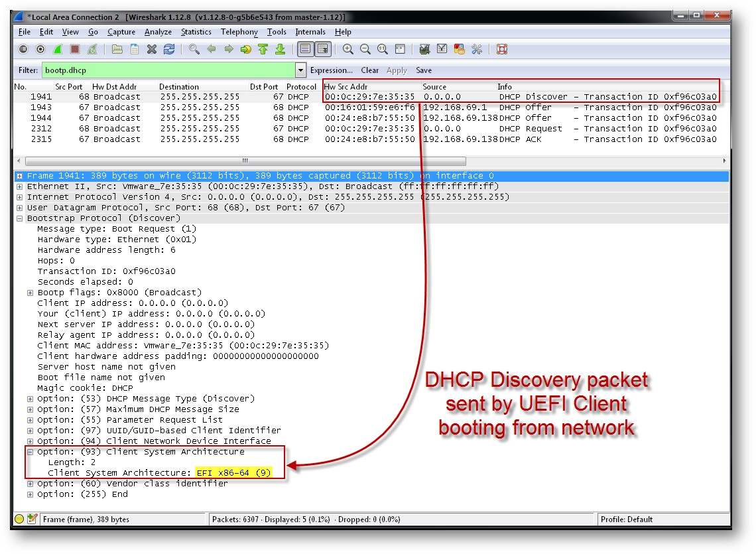
Task: Collapse Option 93 Client System Architecture
Action: click(x=31, y=451)
